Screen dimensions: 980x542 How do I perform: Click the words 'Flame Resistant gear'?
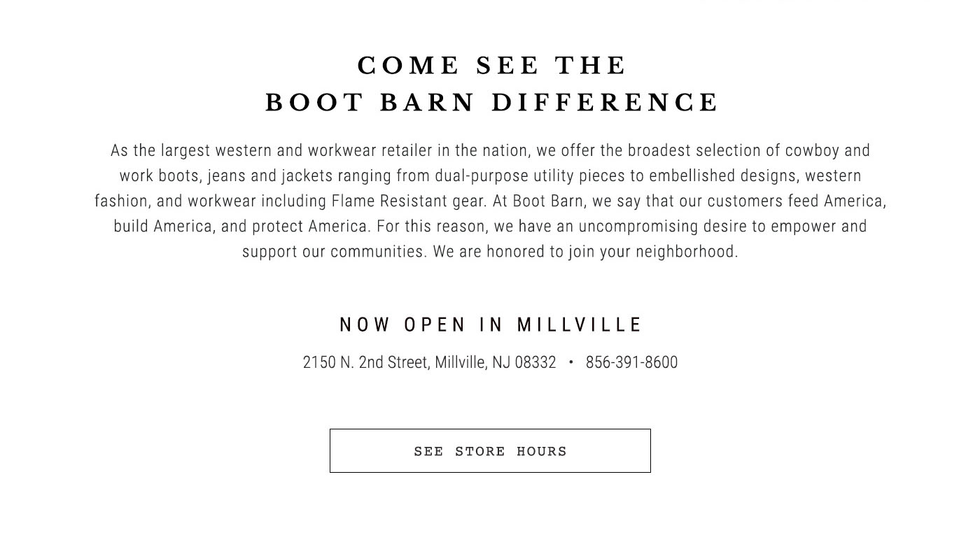[x=408, y=201]
